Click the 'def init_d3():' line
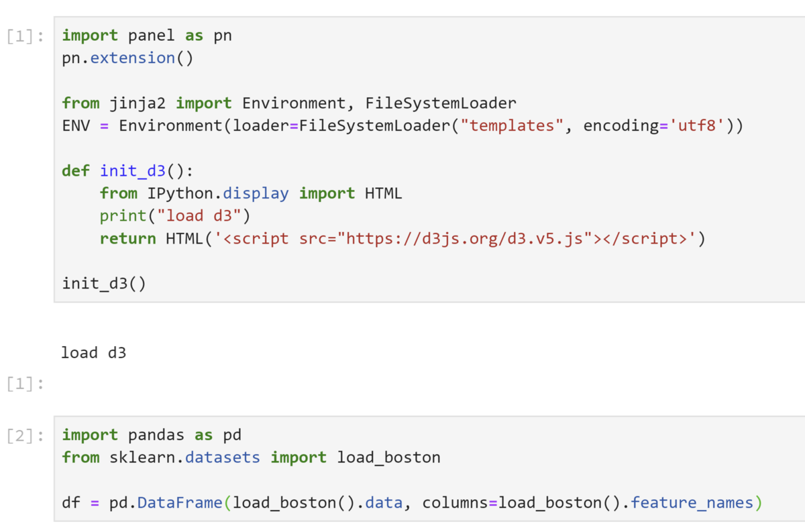This screenshot has height=532, width=805. coord(127,171)
